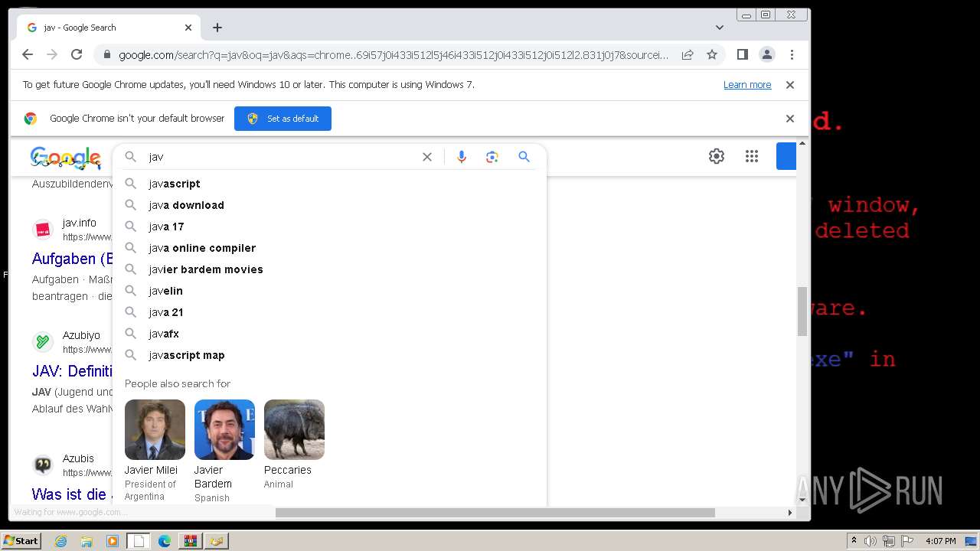Go to Google homepage via logo
Screen dimensions: 980x551
click(66, 157)
